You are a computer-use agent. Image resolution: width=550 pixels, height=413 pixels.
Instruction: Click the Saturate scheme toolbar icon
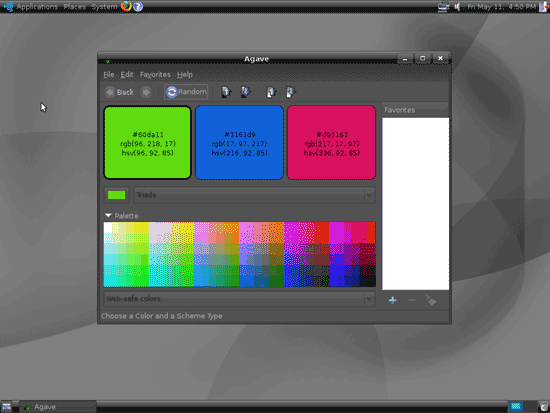(271, 92)
